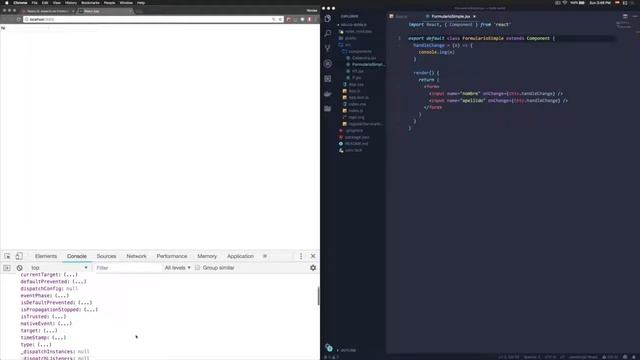Open the Extensions icon in VS Code activity bar
Screen dimensions: 640x360
(328, 78)
